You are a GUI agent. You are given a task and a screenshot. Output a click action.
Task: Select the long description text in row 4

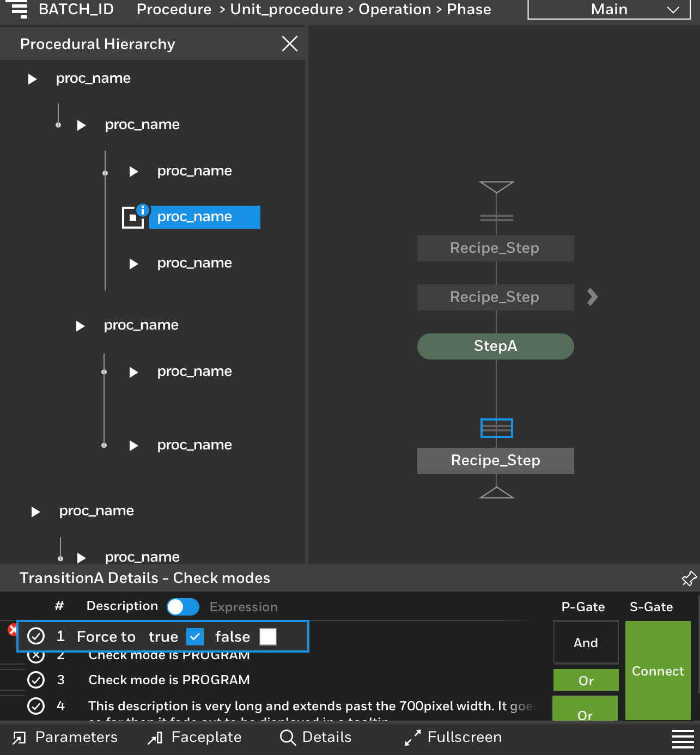click(312, 706)
